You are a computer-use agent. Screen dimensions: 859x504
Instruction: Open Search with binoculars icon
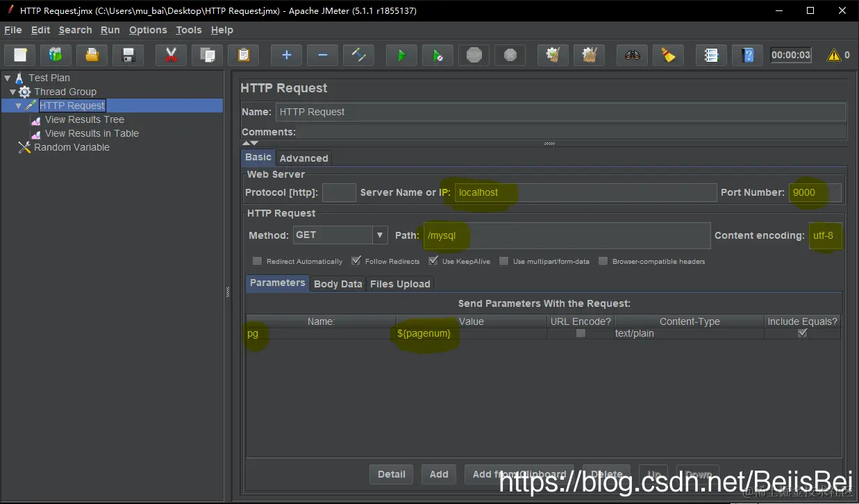[632, 55]
